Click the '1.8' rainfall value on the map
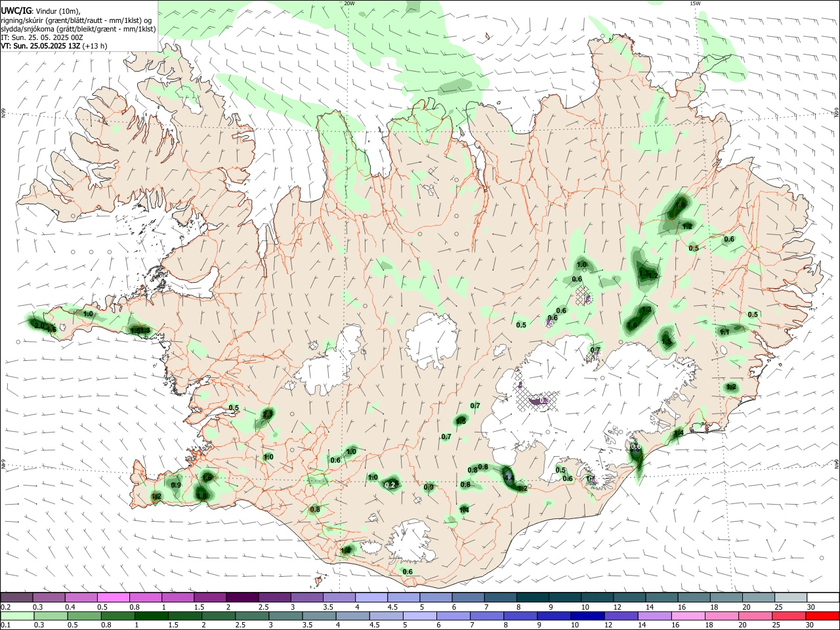Viewport: 840px width, 630px height. tap(681, 205)
